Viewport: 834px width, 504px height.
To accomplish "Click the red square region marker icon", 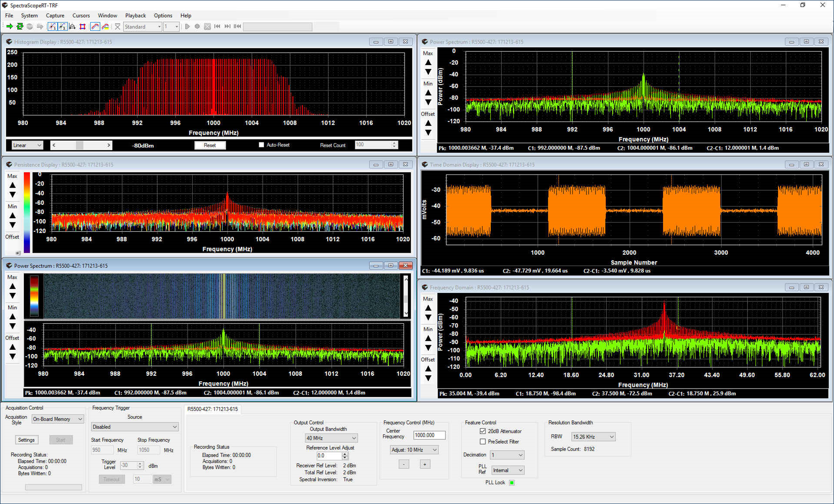I will [x=83, y=27].
